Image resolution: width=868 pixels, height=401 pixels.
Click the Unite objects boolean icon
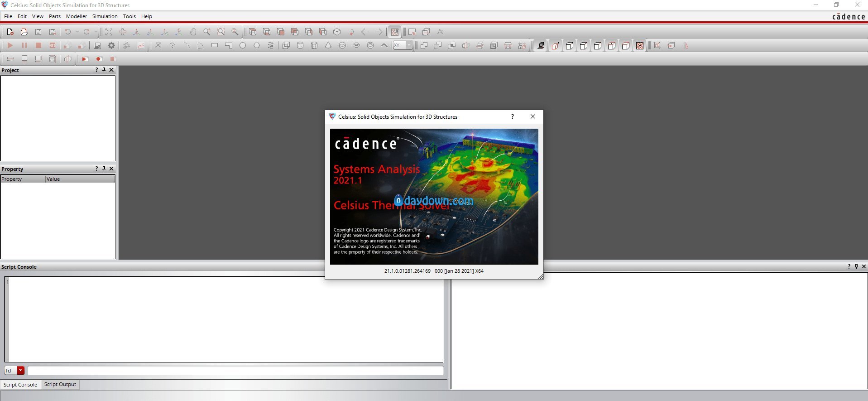tap(424, 45)
